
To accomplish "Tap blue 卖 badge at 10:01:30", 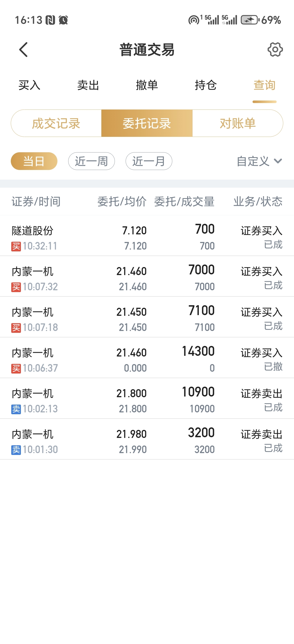I will point(16,450).
